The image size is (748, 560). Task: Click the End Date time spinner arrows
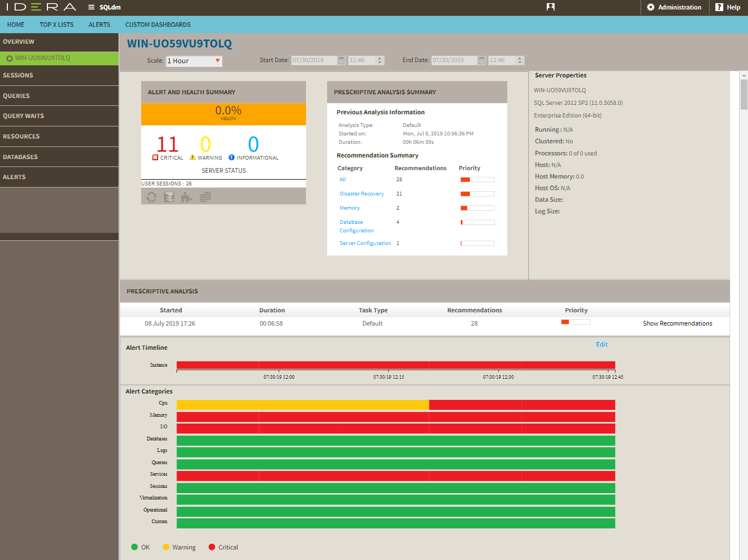coord(519,61)
